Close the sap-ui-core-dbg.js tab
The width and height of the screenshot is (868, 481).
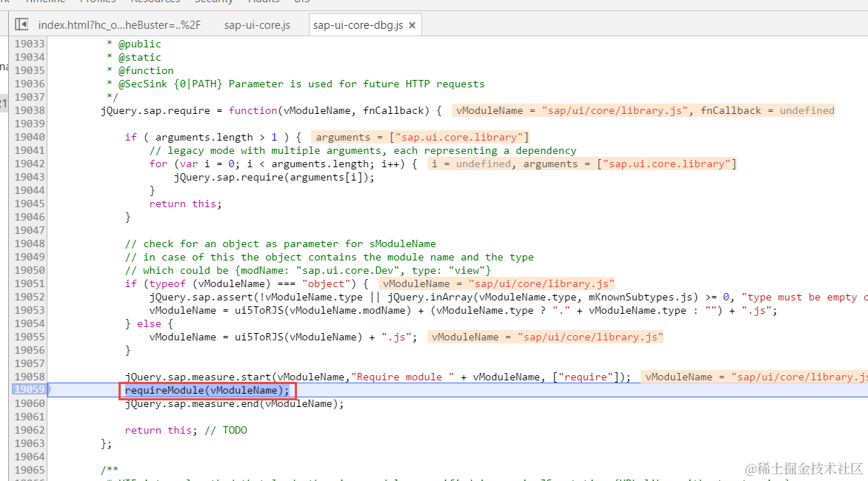coord(412,25)
